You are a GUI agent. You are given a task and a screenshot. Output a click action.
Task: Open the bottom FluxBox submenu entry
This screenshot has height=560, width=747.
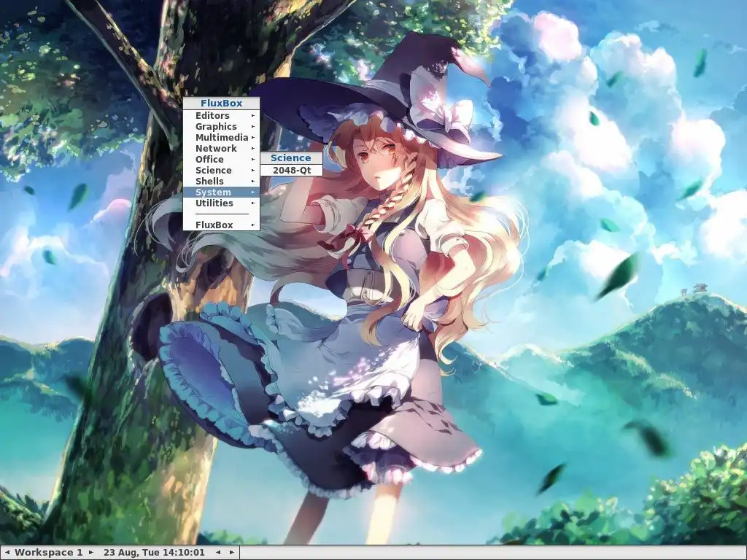pos(221,225)
